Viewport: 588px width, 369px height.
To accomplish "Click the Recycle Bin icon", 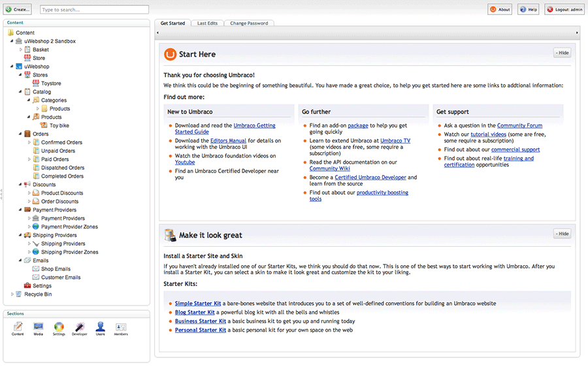I will (19, 294).
